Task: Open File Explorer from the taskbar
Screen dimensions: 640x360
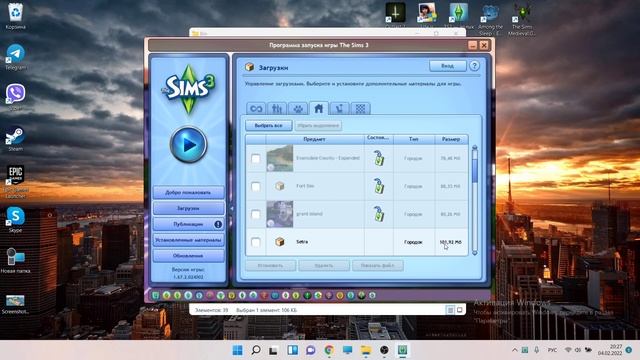Action: coord(366,350)
